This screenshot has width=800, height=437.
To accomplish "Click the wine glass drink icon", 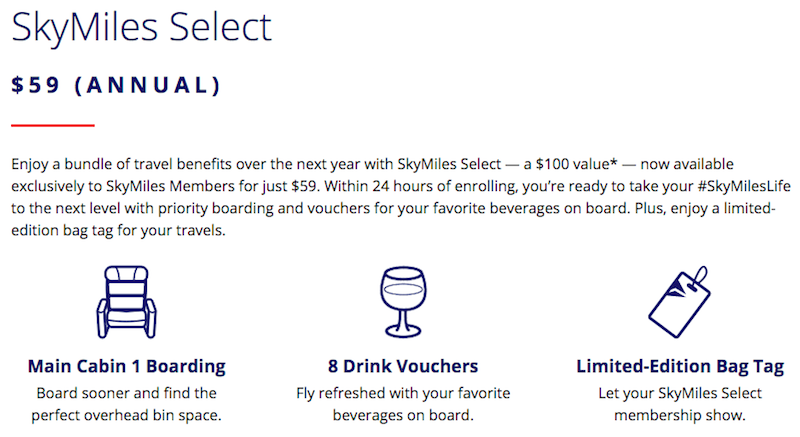I will point(402,301).
